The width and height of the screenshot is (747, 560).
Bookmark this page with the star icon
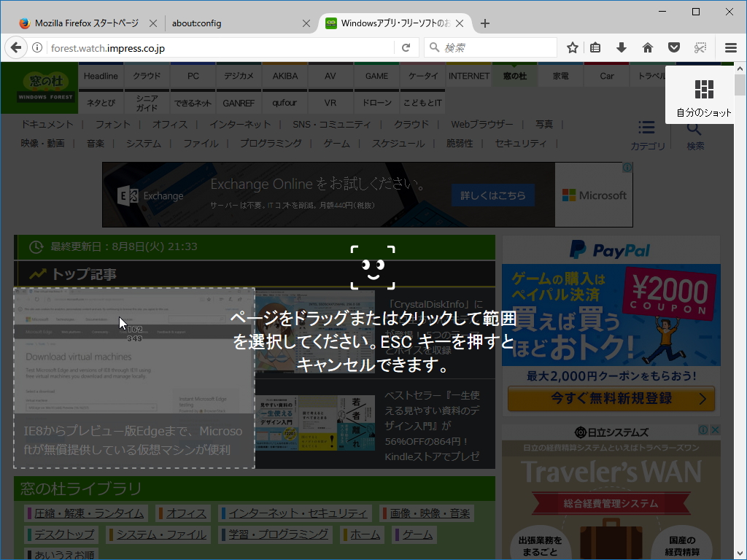pyautogui.click(x=572, y=47)
